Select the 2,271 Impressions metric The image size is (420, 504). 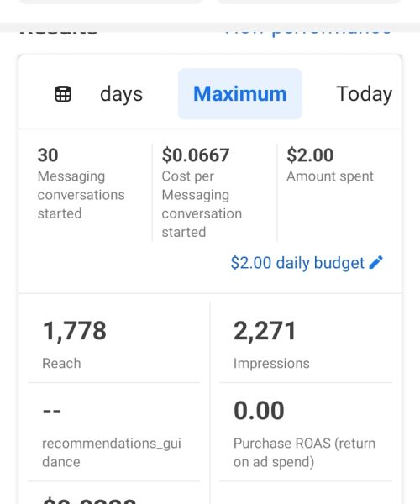pos(306,344)
